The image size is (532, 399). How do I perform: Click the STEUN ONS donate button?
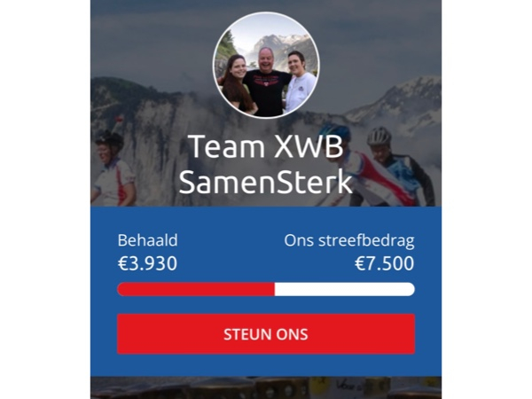(x=266, y=334)
